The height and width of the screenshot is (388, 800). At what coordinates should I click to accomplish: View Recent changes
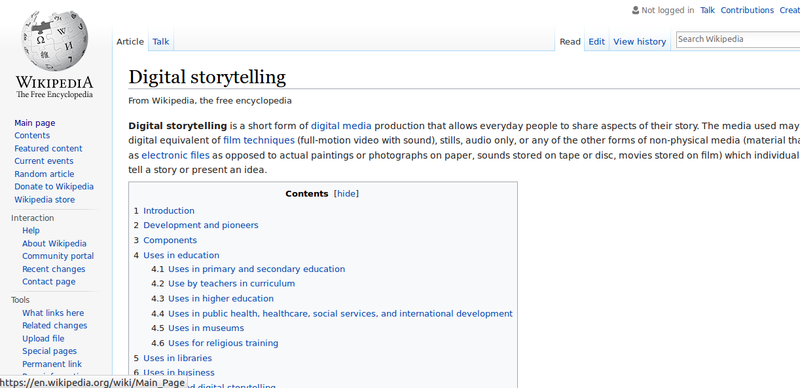(x=54, y=269)
